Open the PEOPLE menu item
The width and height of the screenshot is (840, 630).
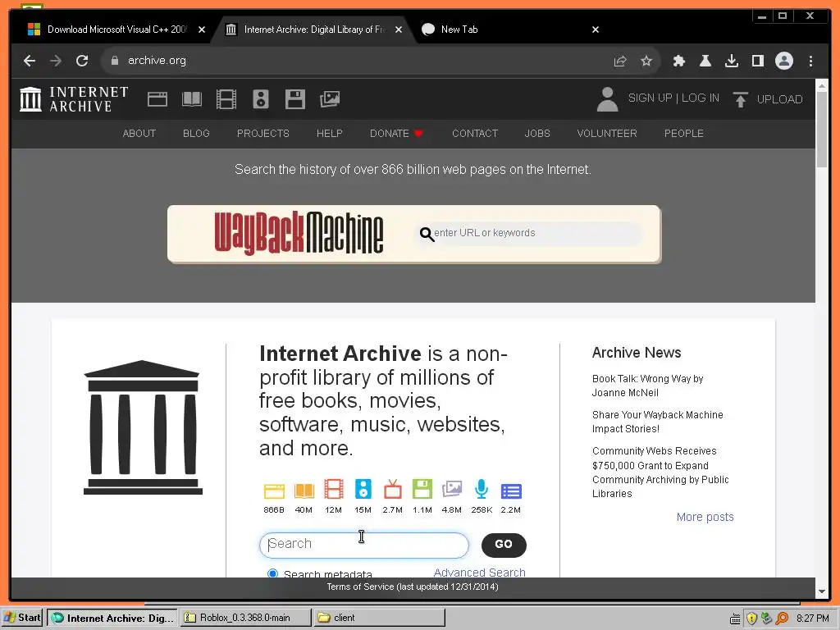click(683, 134)
